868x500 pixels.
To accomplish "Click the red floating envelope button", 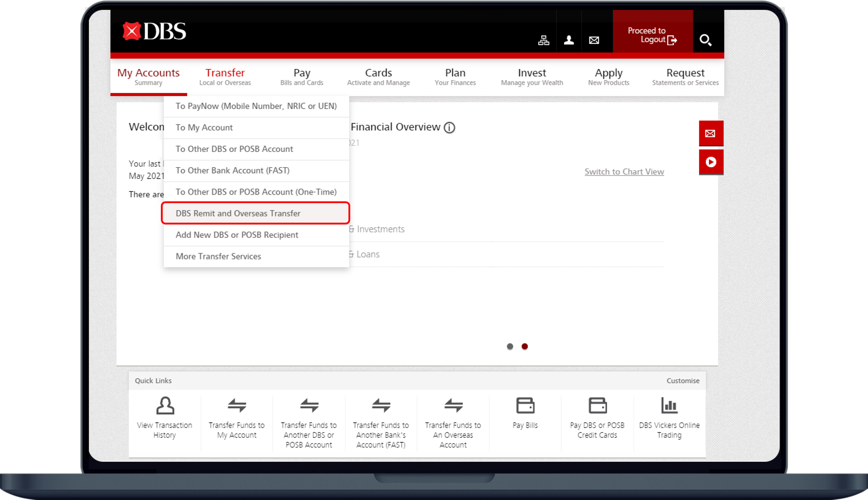I will [711, 133].
